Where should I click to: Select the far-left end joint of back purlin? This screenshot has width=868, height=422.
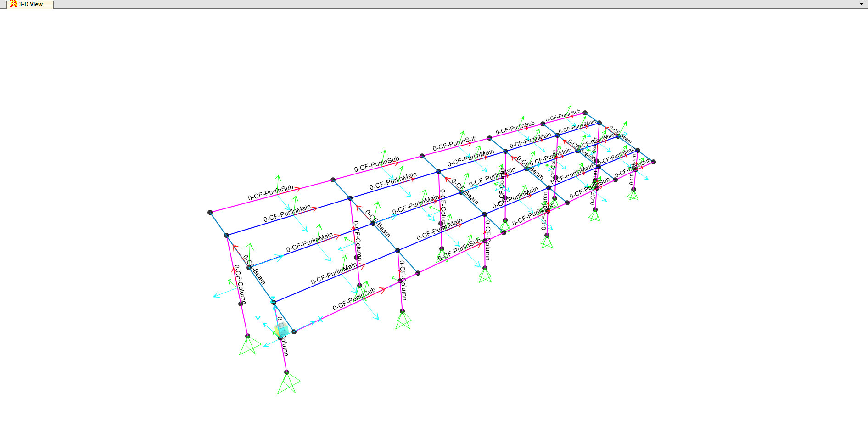pyautogui.click(x=210, y=213)
